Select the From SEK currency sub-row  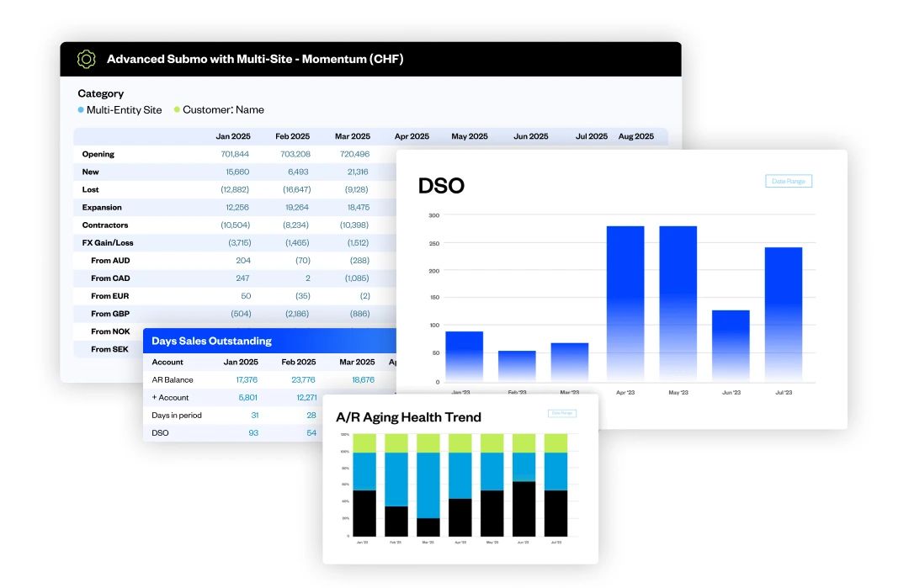coord(109,348)
